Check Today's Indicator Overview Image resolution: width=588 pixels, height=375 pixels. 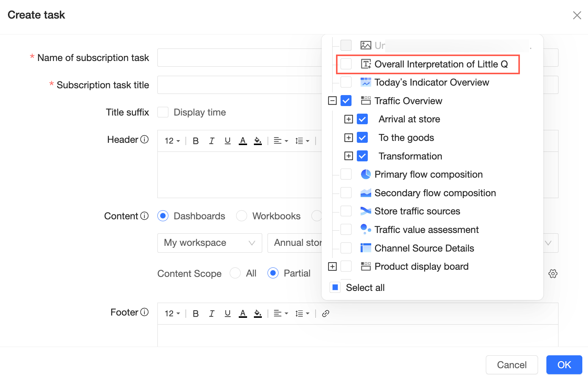click(x=346, y=82)
